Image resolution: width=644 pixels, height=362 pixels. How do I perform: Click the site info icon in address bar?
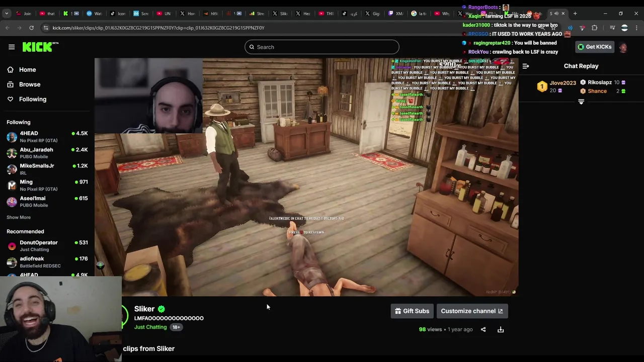45,28
